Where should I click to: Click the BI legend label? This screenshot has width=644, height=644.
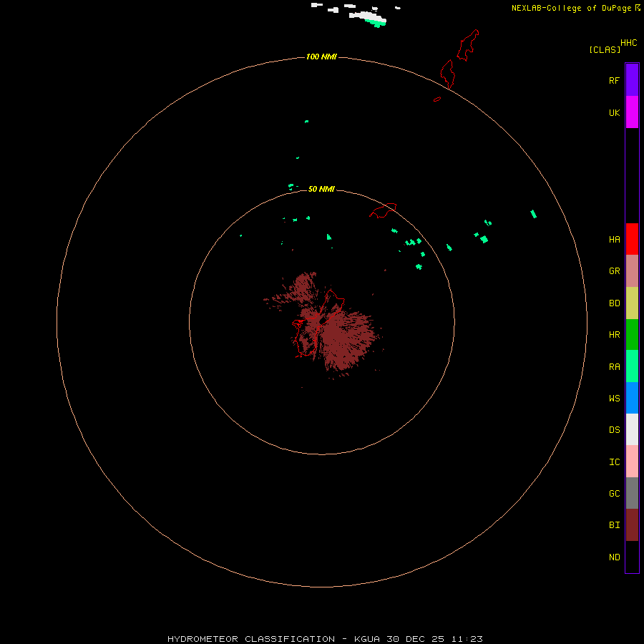click(x=614, y=525)
